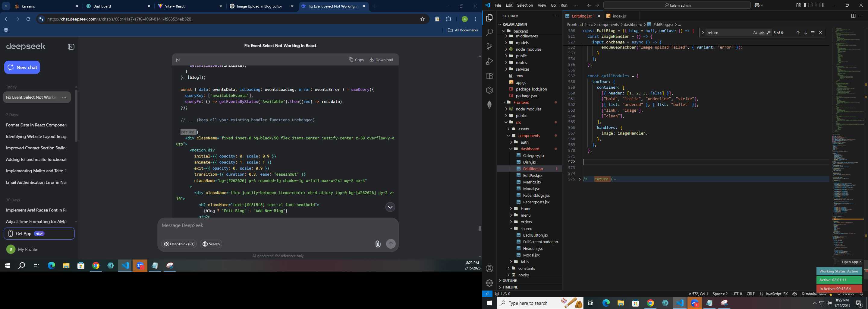This screenshot has width=868, height=309.
Task: Download the jsx code block
Action: tap(381, 60)
